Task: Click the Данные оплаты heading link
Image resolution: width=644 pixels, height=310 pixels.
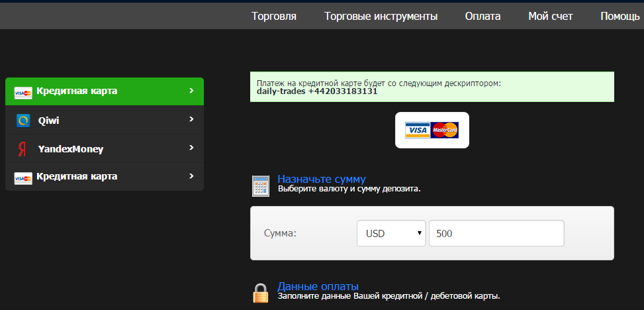Action: (318, 286)
